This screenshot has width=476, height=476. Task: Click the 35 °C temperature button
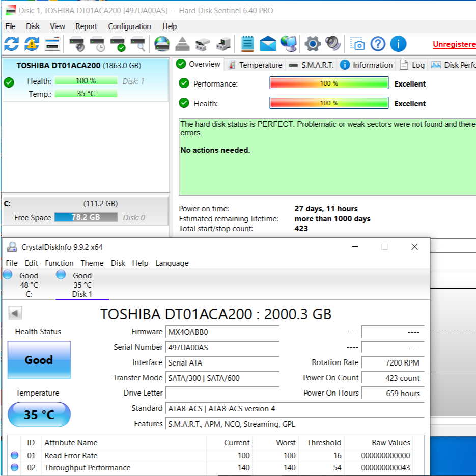point(39,414)
